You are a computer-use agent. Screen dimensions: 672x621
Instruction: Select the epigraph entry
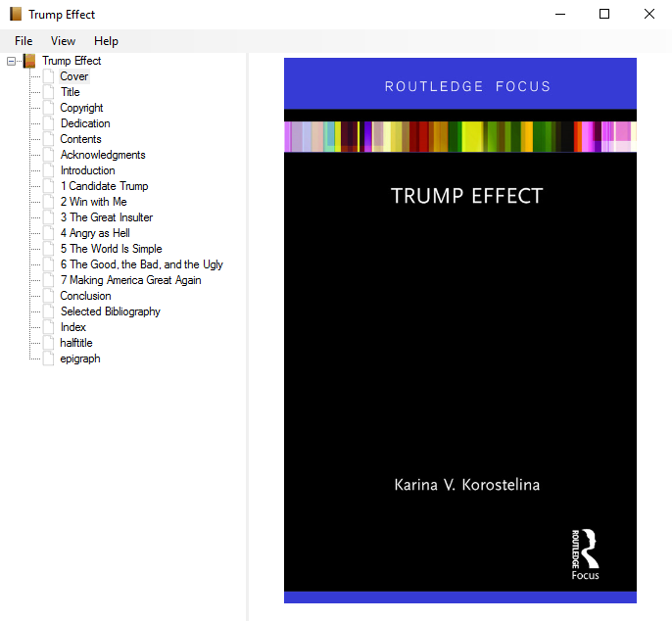tap(79, 358)
